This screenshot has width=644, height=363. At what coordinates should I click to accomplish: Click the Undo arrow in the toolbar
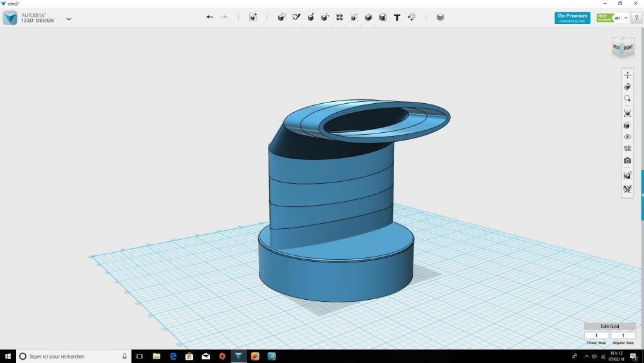[x=210, y=17]
